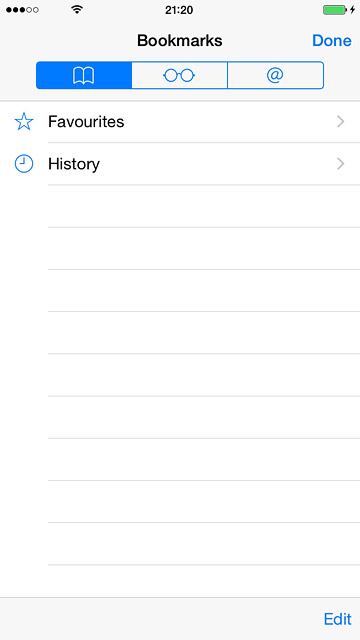Open the Shared Links @ tab
This screenshot has height=640, width=360.
pos(275,75)
